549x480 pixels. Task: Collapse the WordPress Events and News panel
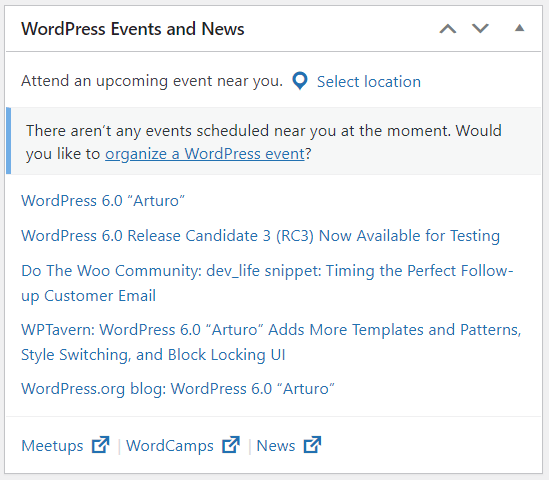(x=520, y=28)
